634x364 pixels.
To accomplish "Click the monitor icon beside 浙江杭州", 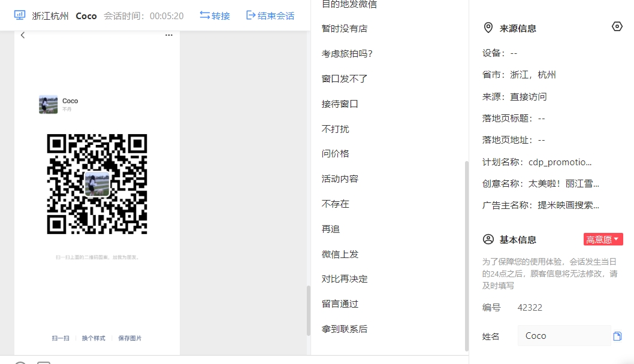I will [19, 16].
